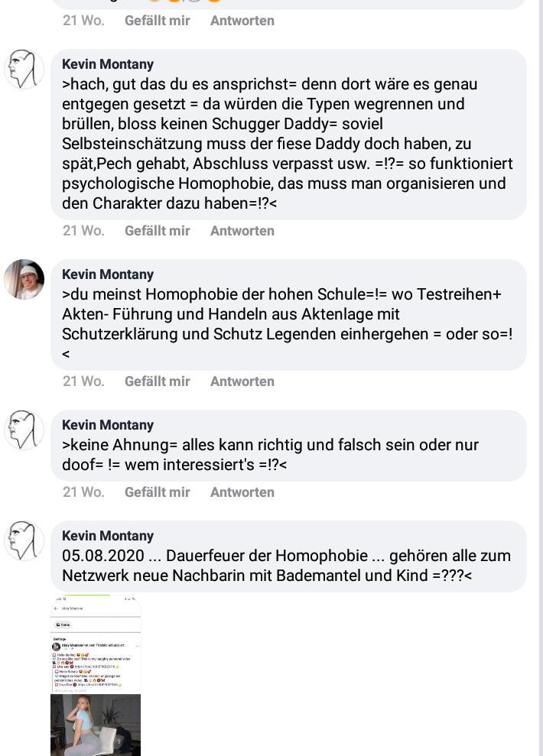Click the vertical scrollbar at the right edge
Viewport: 543px width, 756px height.
coord(541,378)
